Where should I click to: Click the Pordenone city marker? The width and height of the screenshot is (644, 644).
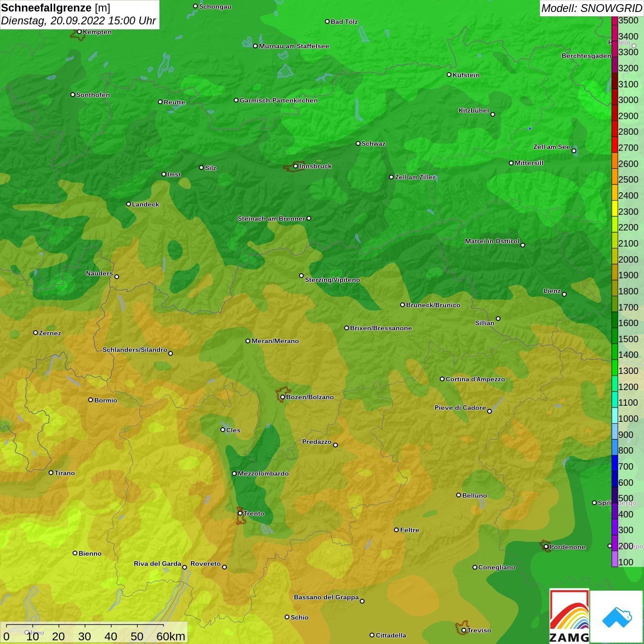click(546, 546)
